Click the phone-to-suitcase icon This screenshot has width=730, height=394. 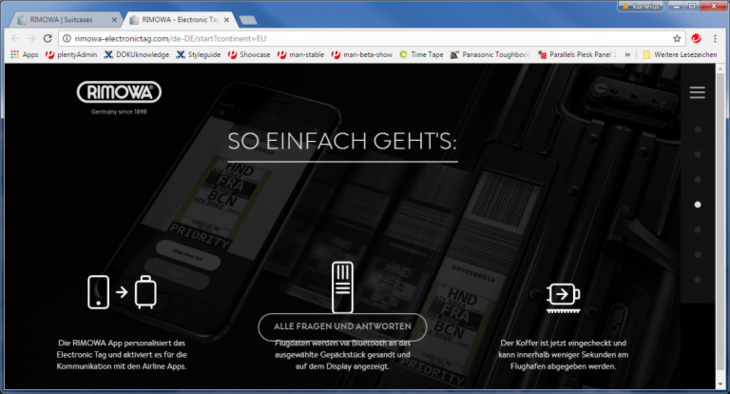[122, 292]
